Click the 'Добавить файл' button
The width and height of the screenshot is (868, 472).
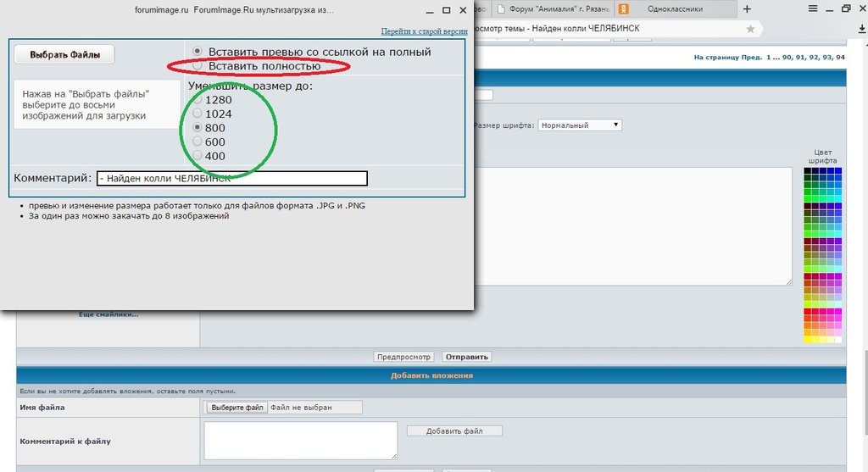point(454,431)
